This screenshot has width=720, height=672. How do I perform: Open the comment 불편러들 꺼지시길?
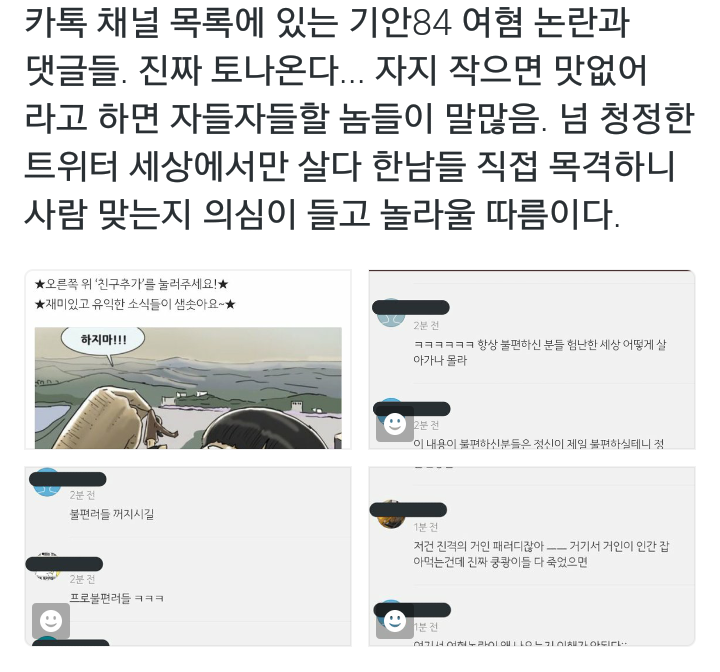click(x=112, y=514)
